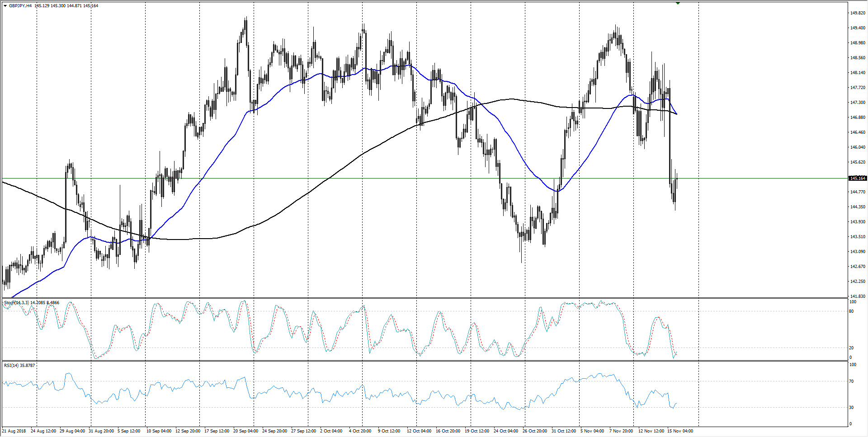
Task: Click the RSI(14) indicator label
Action: pyautogui.click(x=13, y=365)
